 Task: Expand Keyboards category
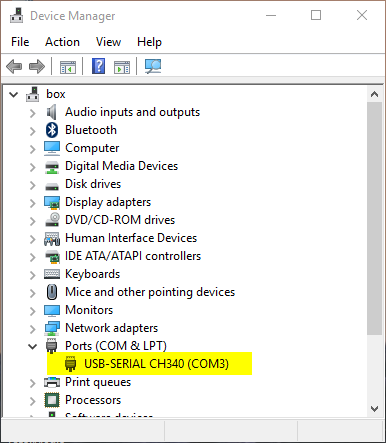(x=33, y=275)
